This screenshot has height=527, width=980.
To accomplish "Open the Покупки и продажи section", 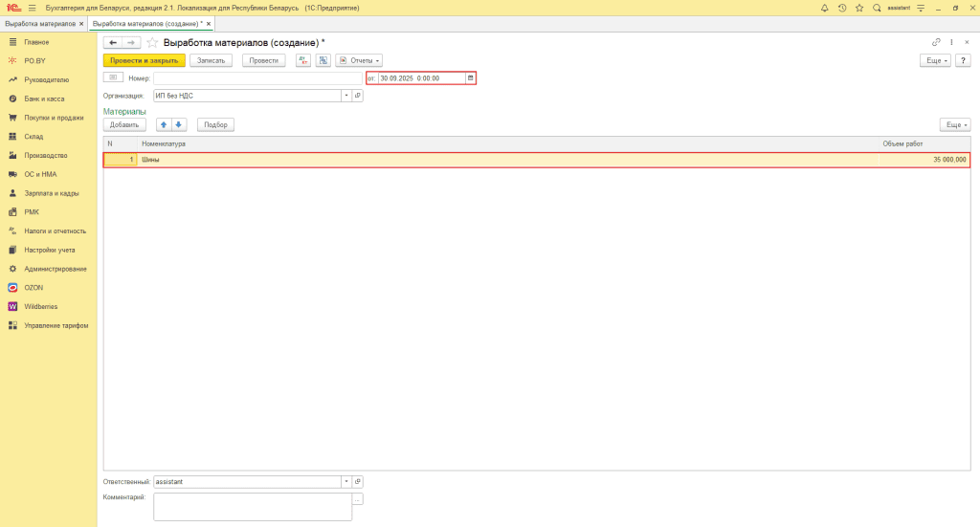I will click(x=54, y=118).
